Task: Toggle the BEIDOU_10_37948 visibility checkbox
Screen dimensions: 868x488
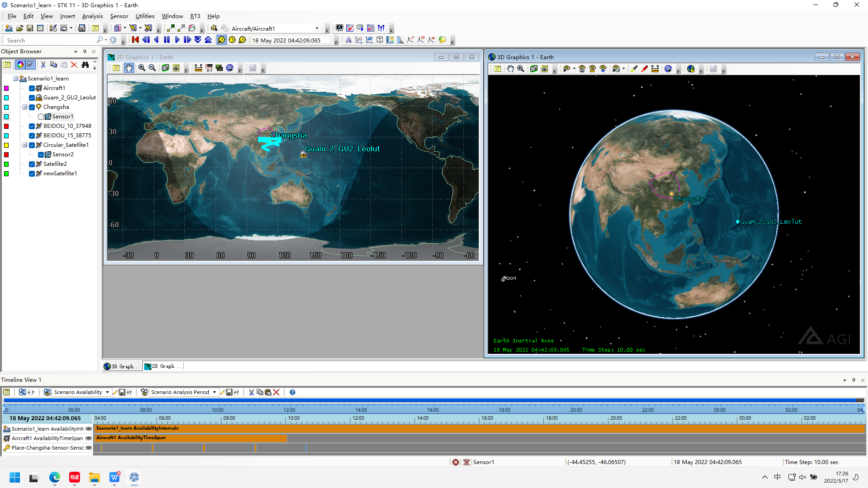Action: point(32,126)
